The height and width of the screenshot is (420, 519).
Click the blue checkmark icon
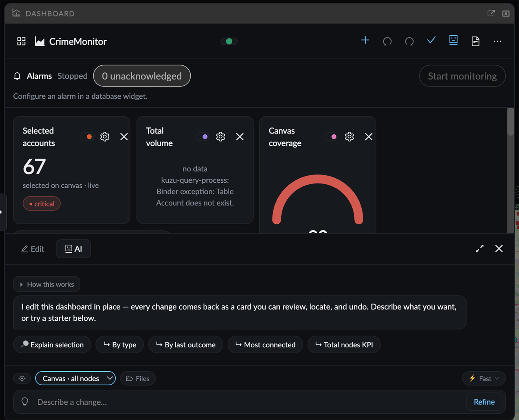[431, 40]
